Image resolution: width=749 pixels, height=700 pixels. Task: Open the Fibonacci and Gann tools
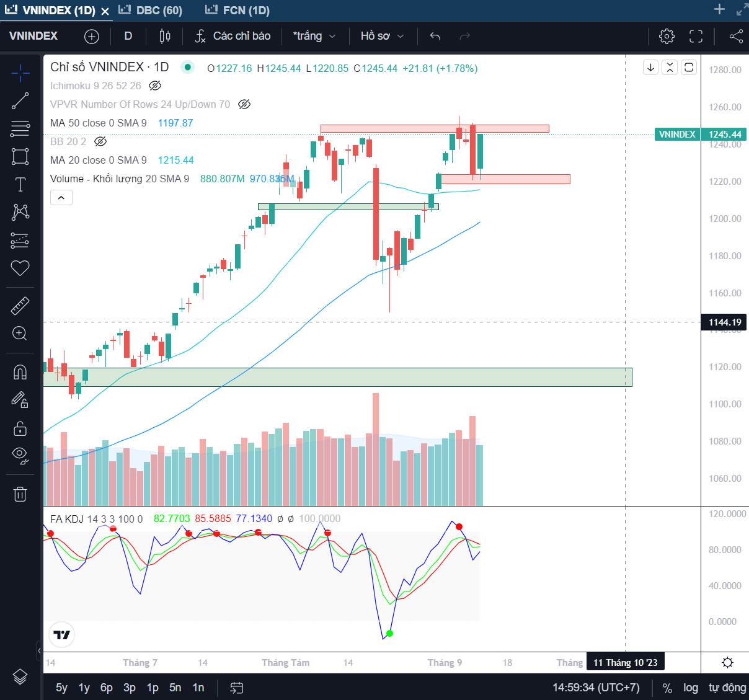click(x=20, y=129)
